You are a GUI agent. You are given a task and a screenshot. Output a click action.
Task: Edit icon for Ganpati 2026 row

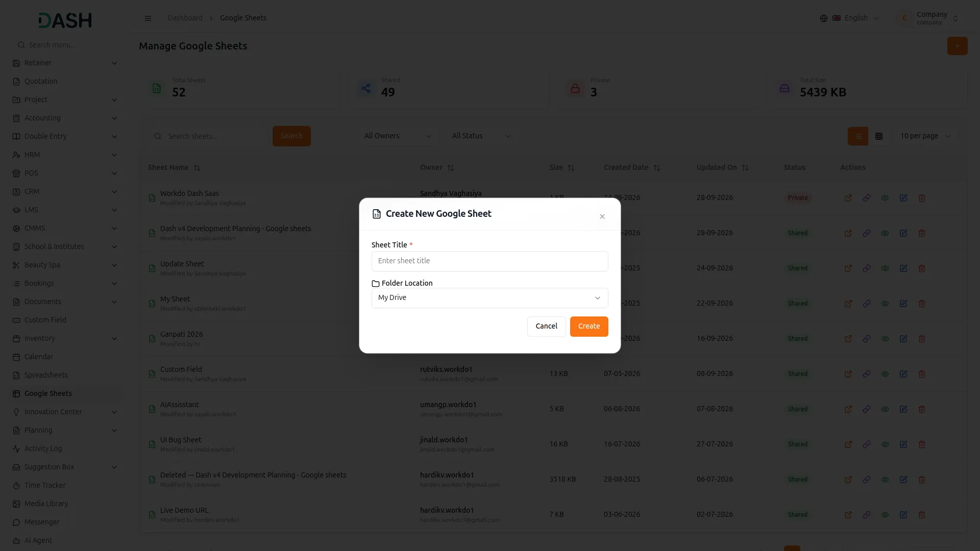(x=903, y=339)
